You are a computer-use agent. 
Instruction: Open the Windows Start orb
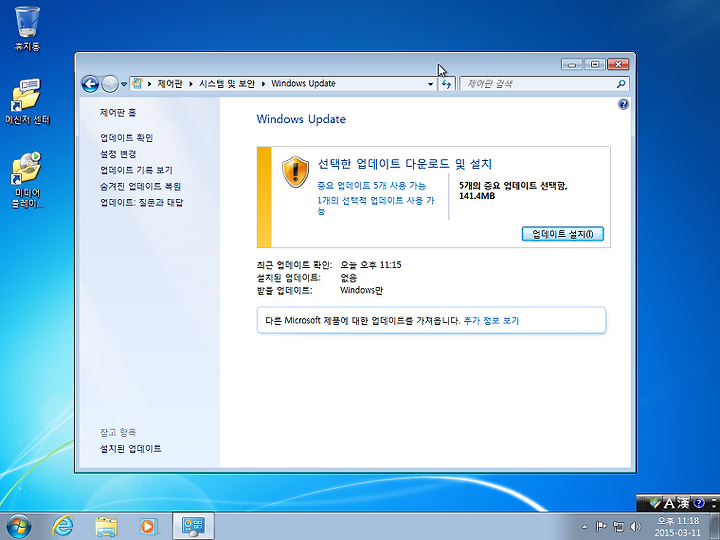tap(19, 526)
